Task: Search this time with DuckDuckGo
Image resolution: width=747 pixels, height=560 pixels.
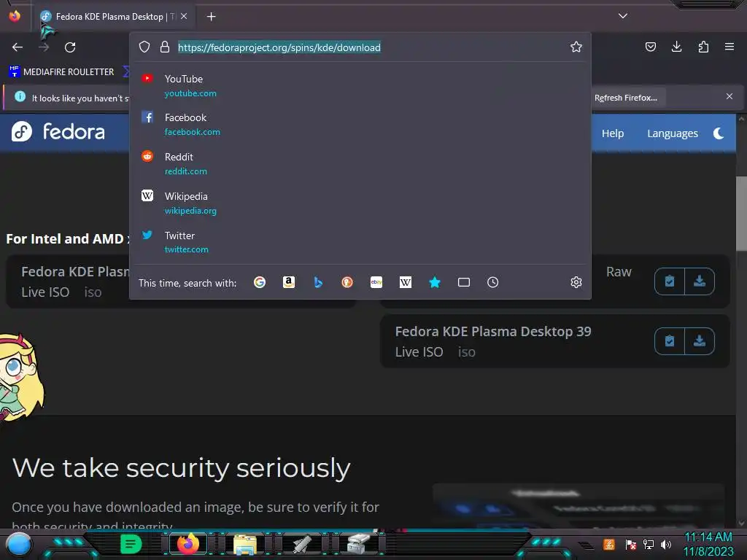Action: 347,282
